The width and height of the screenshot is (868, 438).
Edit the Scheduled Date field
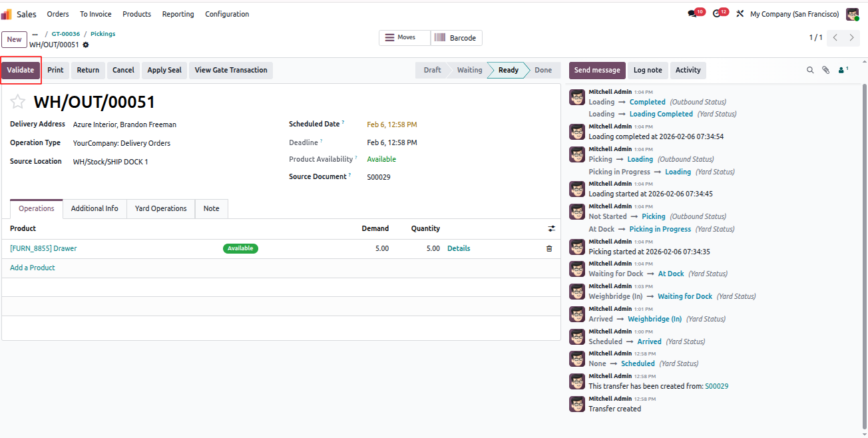pyautogui.click(x=392, y=124)
